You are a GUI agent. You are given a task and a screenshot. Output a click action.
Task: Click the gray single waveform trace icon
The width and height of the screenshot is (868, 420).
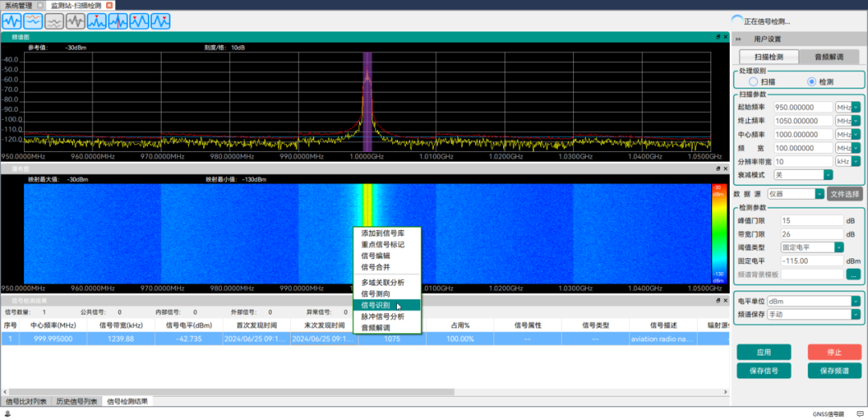(x=76, y=21)
